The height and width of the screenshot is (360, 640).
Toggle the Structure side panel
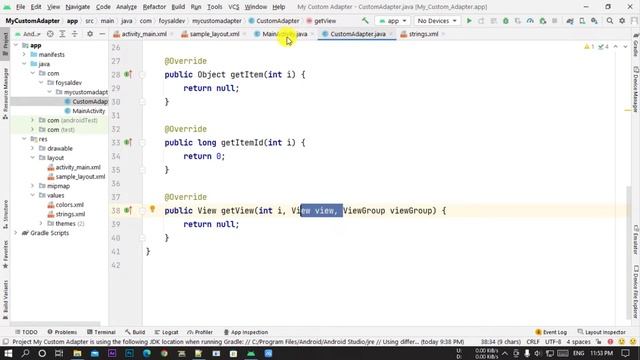click(5, 214)
